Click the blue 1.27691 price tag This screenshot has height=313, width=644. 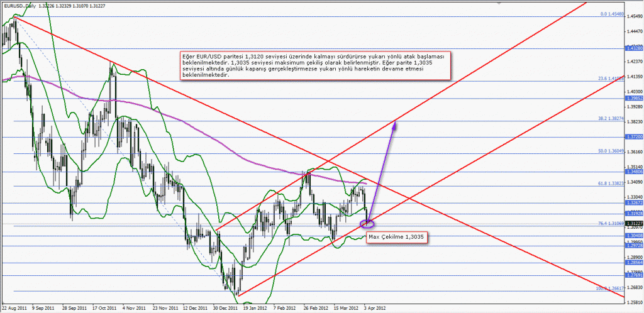[635, 276]
